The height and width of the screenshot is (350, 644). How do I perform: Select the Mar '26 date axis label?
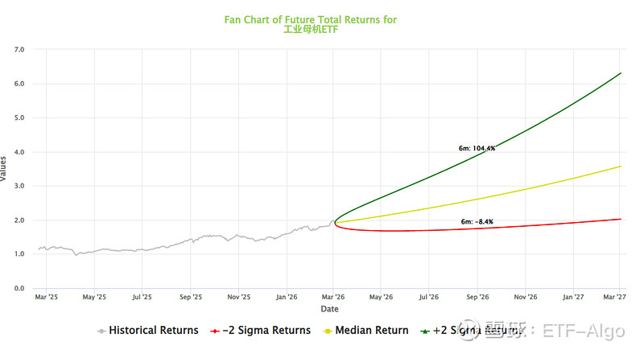coord(334,296)
